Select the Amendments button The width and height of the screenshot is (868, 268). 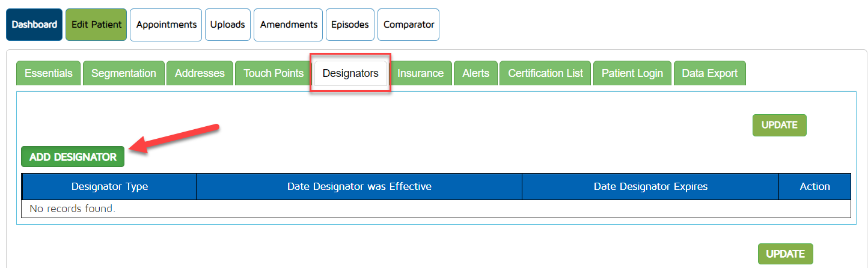pos(289,25)
